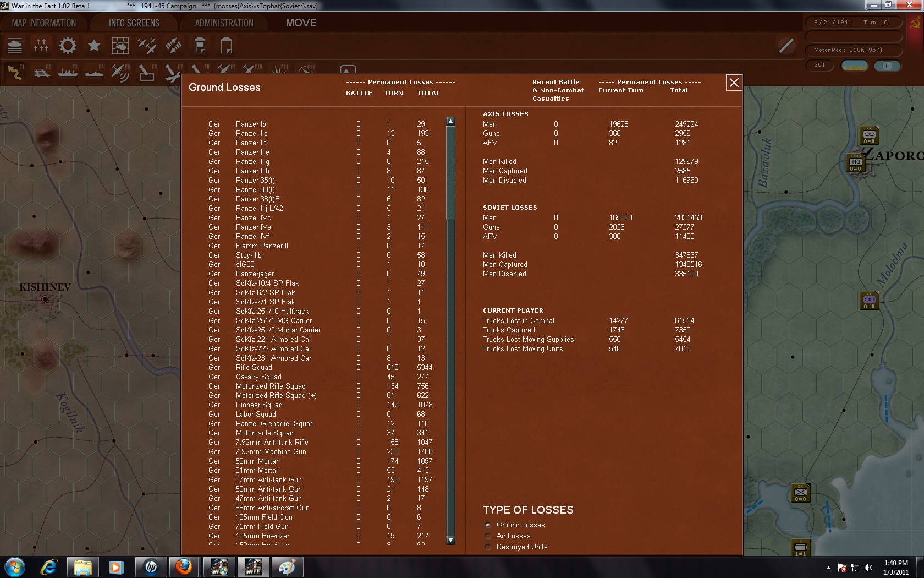
Task: Close the Ground Losses window
Action: pos(734,83)
